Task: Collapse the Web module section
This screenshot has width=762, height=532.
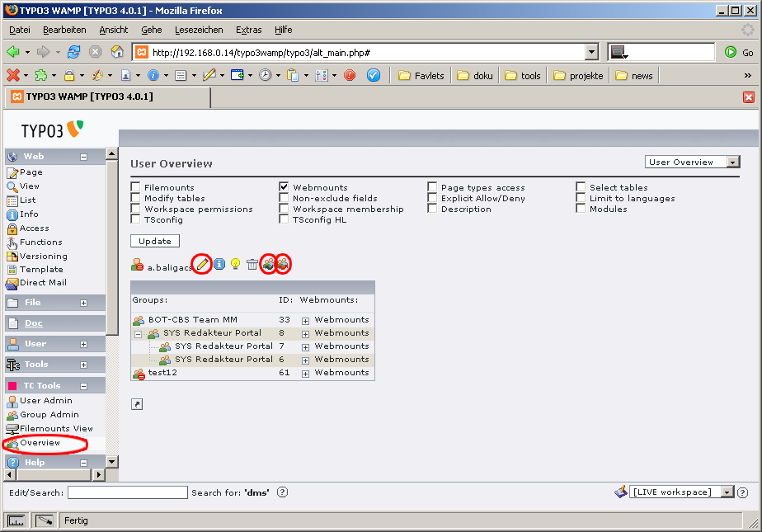Action: pos(83,157)
